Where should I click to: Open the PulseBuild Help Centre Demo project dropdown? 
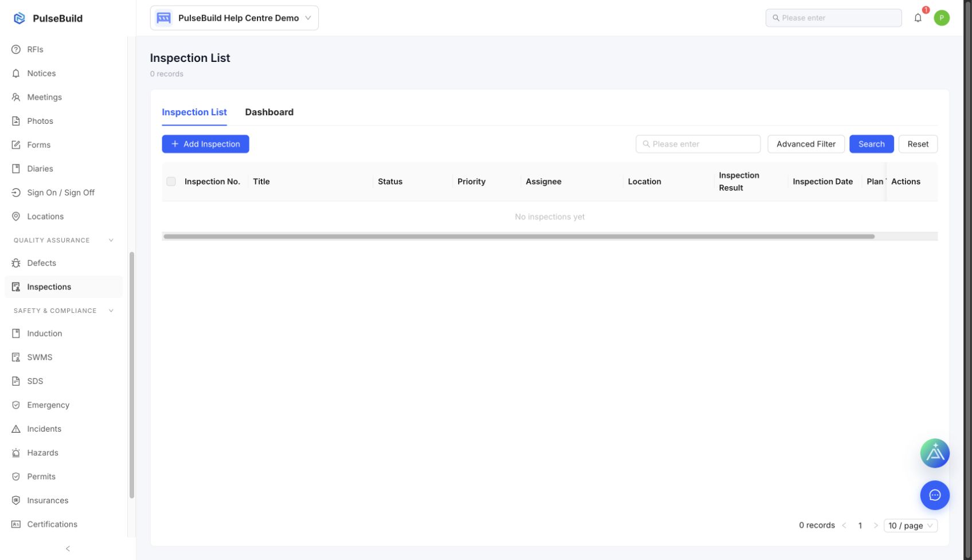234,18
